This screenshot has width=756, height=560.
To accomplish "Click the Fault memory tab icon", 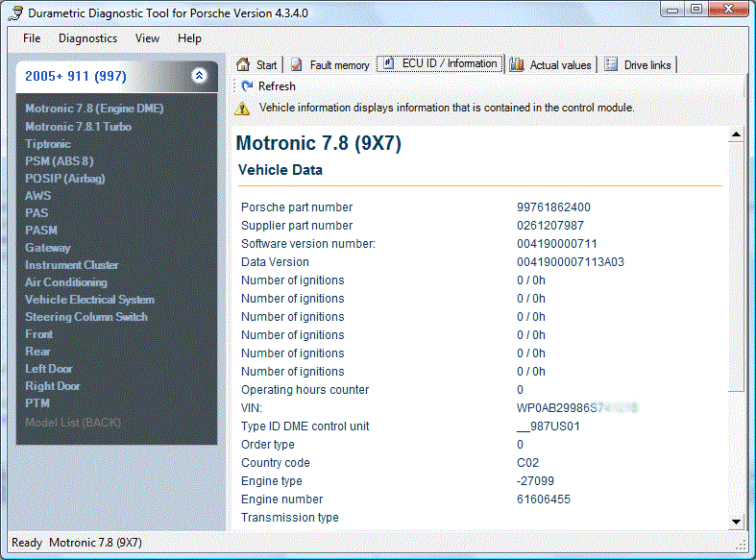I will 297,64.
